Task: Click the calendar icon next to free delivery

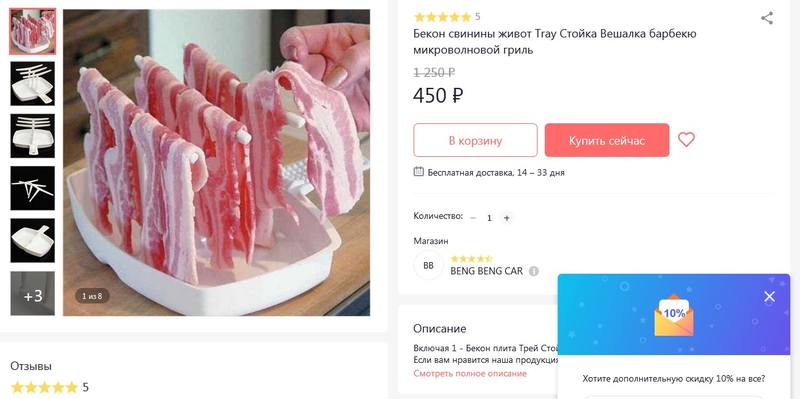Action: 418,171
